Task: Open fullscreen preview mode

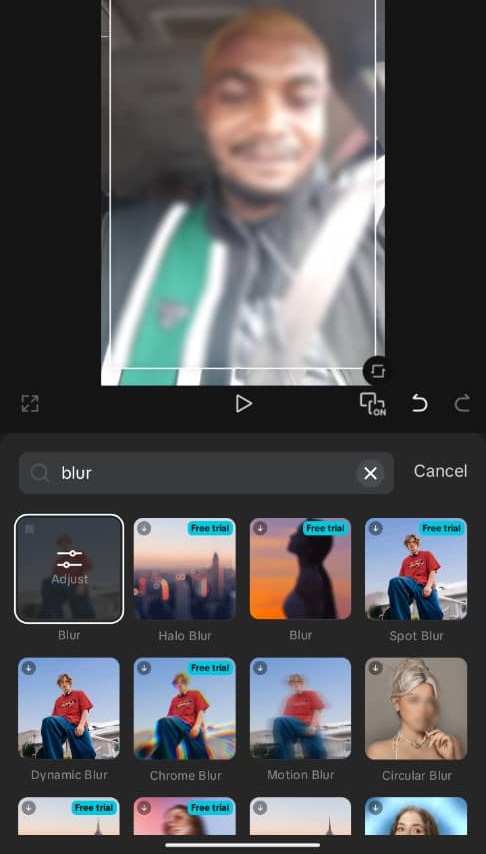Action: 30,404
